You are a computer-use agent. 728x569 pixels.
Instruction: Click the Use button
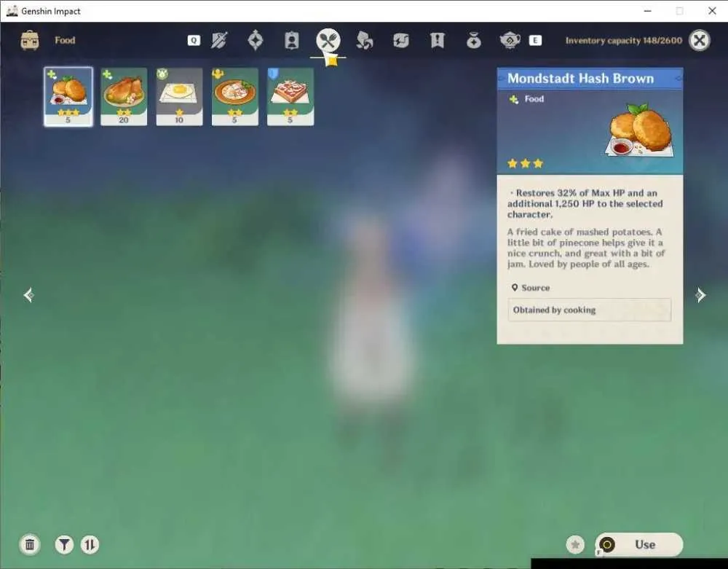coord(639,544)
